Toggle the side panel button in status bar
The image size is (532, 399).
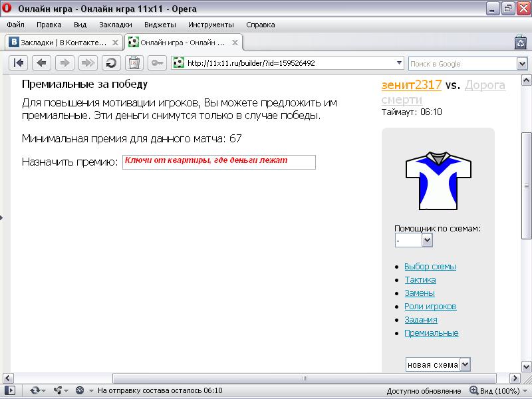pos(9,391)
